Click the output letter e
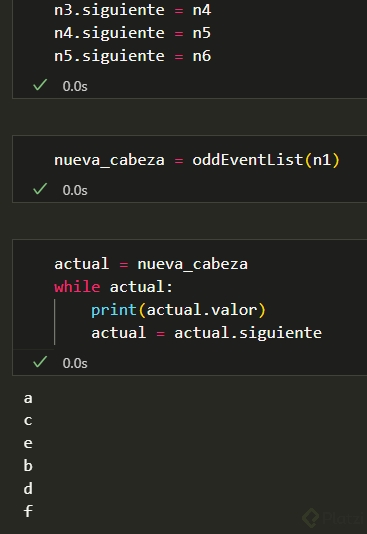 pos(28,443)
